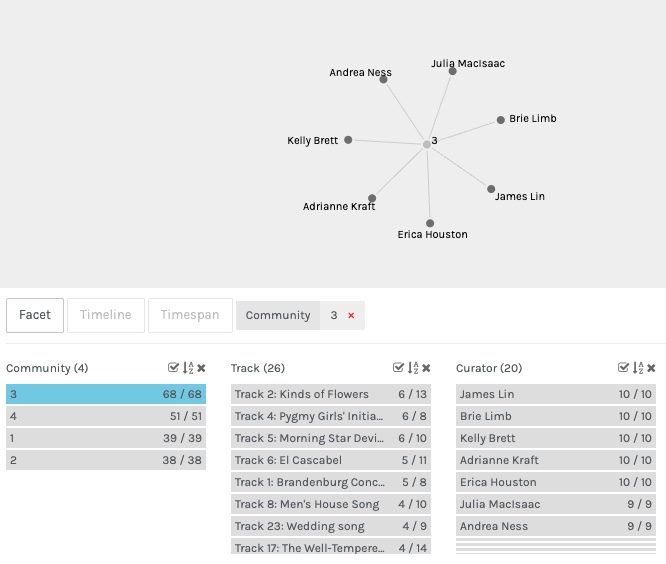Sort the Curator facet list

638,369
